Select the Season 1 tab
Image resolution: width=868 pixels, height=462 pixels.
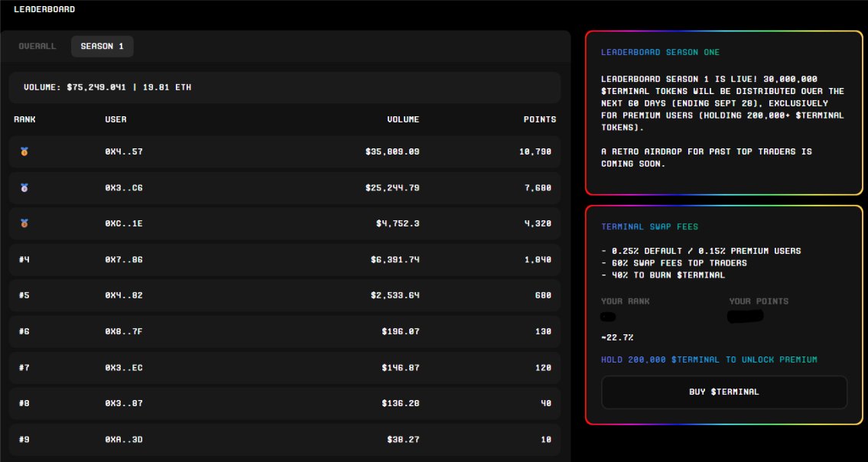102,46
